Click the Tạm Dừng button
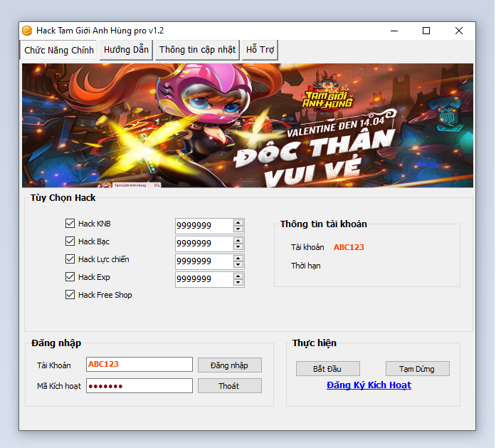Image resolution: width=496 pixels, height=448 pixels. 418,369
